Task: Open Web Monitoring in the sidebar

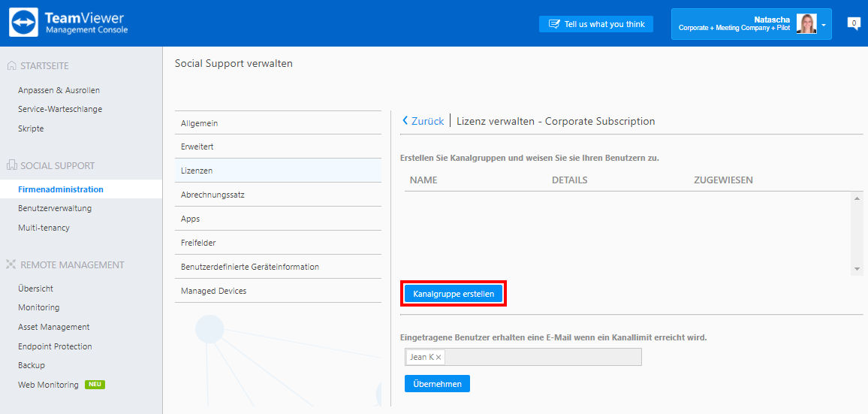Action: 48,385
